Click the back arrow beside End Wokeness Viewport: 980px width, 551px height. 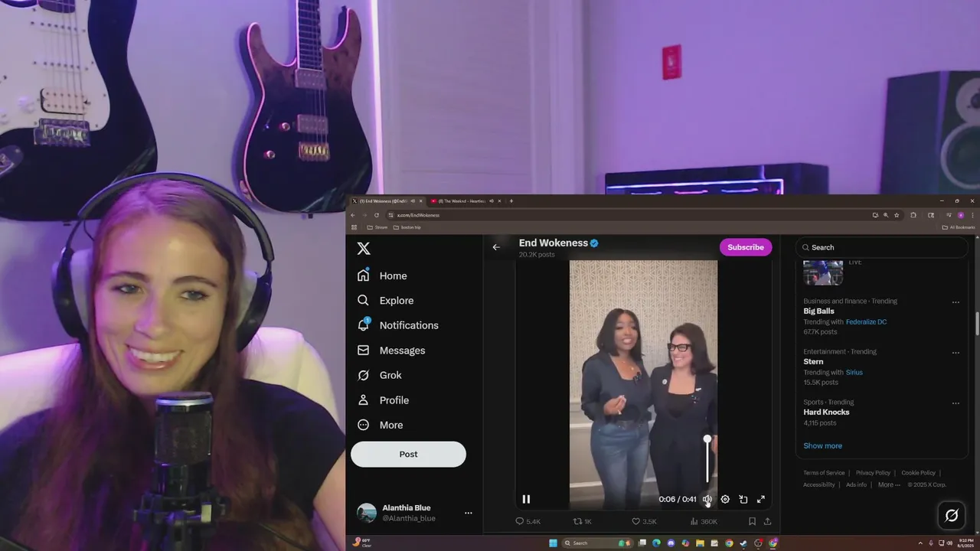pos(496,247)
